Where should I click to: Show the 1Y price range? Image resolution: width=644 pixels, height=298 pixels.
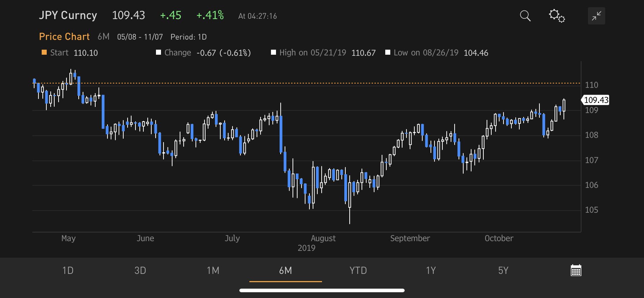click(431, 270)
